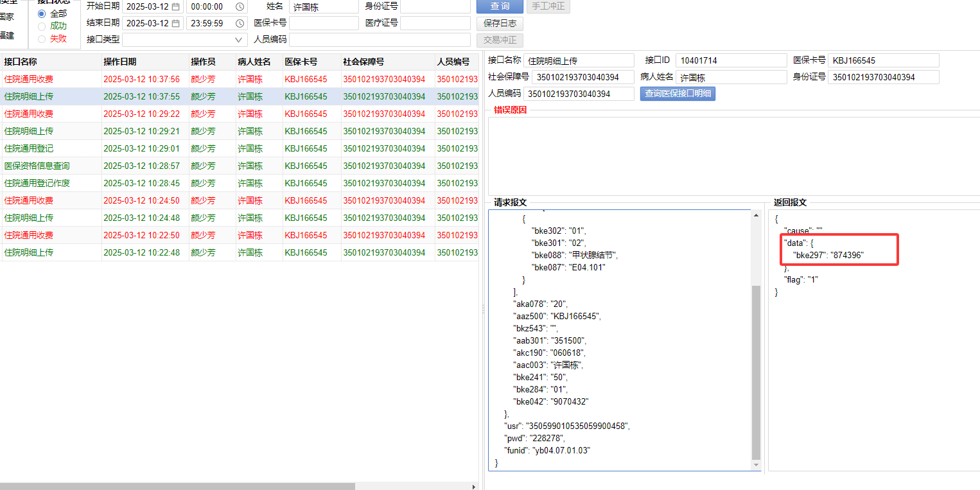980x490 pixels.
Task: Select the 失败 status radio button
Action: click(x=42, y=39)
